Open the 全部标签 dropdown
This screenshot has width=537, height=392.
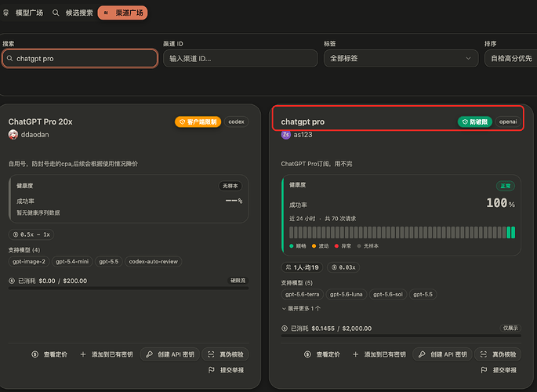(401, 59)
